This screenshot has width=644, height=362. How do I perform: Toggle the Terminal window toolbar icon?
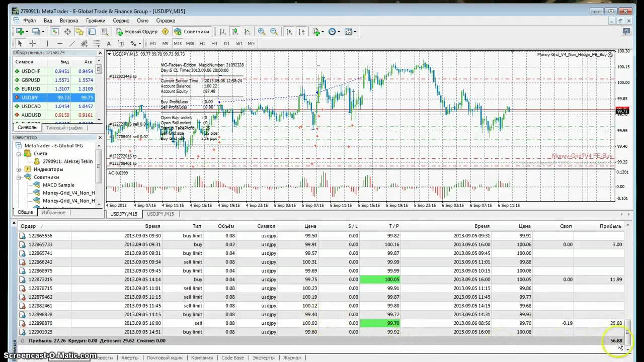point(92,31)
